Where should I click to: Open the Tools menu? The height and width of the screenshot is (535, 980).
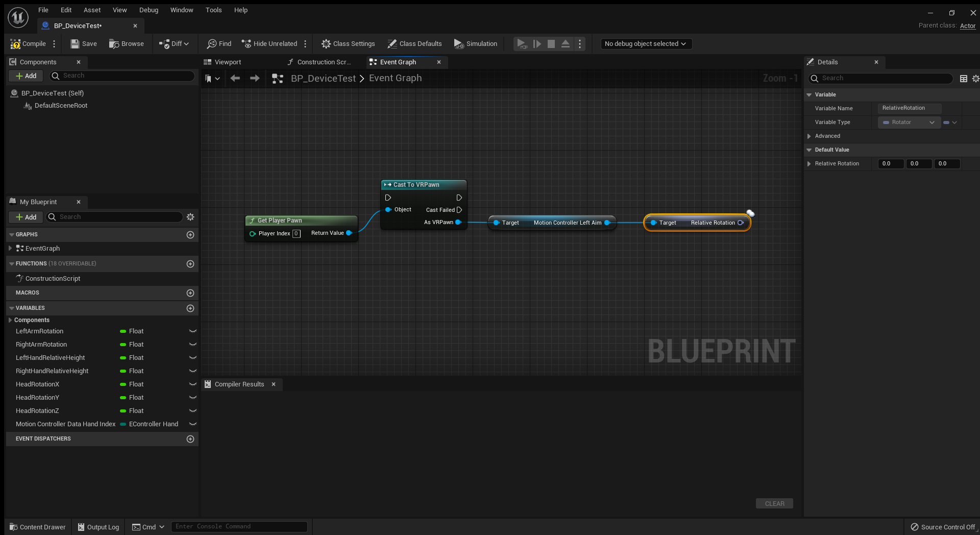coord(214,10)
